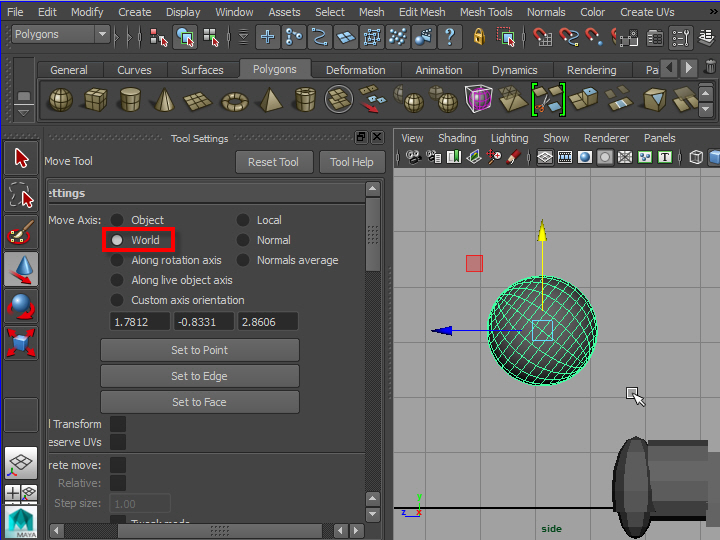This screenshot has height=540, width=720.
Task: Toggle the Discrete move checkbox
Action: coord(118,465)
